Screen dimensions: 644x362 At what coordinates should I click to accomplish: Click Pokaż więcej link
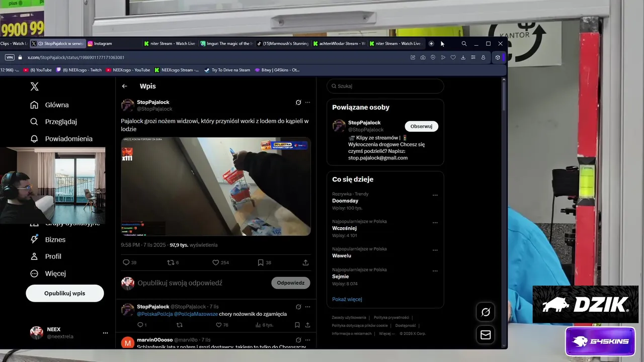tap(347, 299)
